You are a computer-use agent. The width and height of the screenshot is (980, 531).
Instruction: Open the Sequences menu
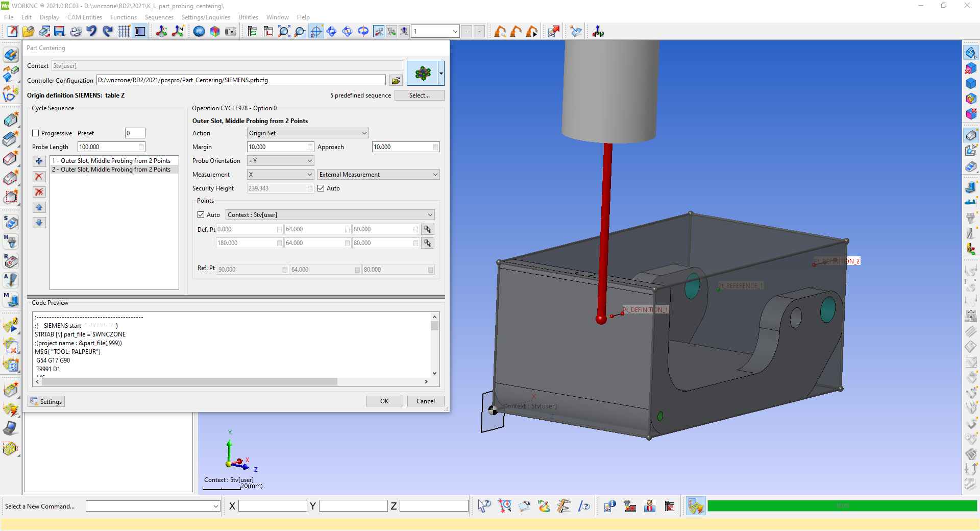(159, 17)
